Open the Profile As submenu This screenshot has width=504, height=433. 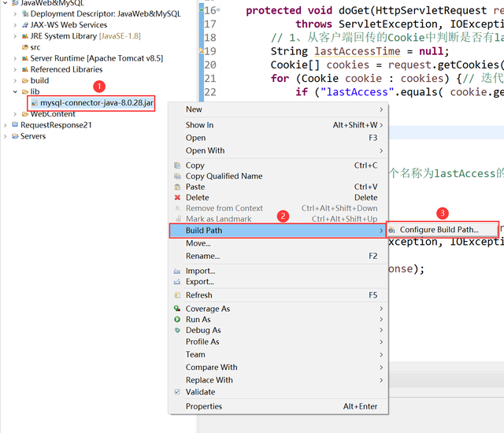click(x=278, y=342)
